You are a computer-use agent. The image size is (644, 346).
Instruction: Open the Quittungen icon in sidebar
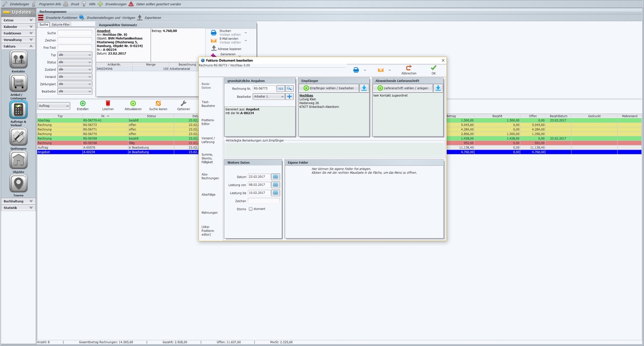[19, 137]
